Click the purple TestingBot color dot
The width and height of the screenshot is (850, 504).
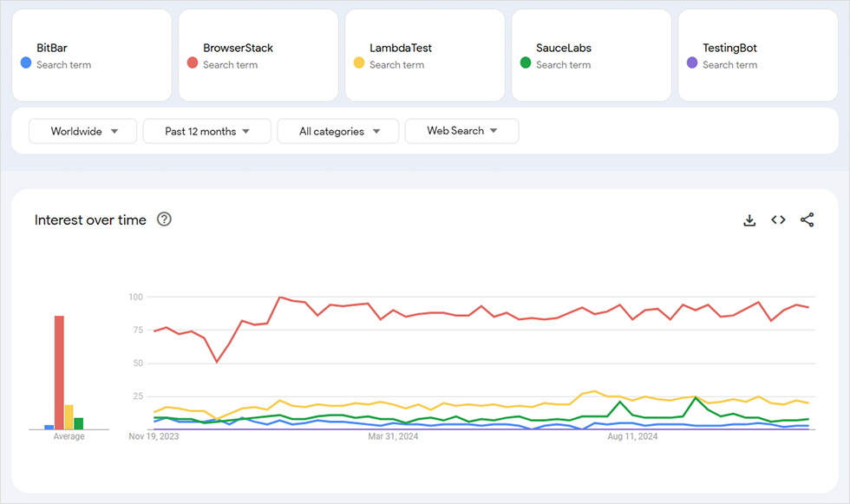(692, 62)
